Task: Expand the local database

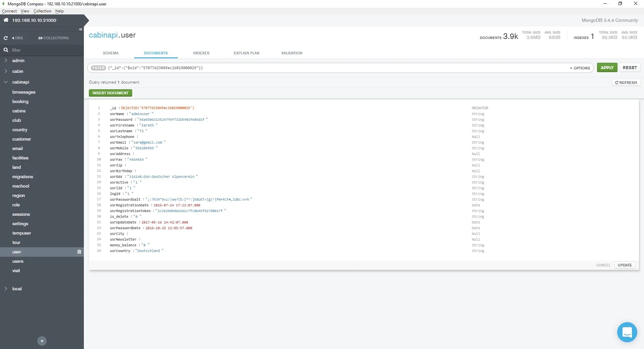Action: tap(6, 289)
